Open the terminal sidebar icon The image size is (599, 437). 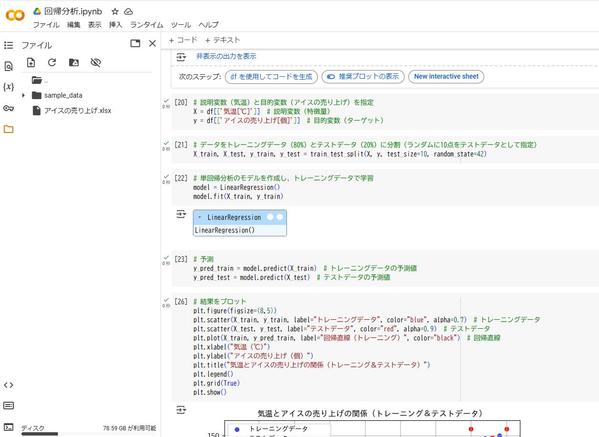pos(8,427)
